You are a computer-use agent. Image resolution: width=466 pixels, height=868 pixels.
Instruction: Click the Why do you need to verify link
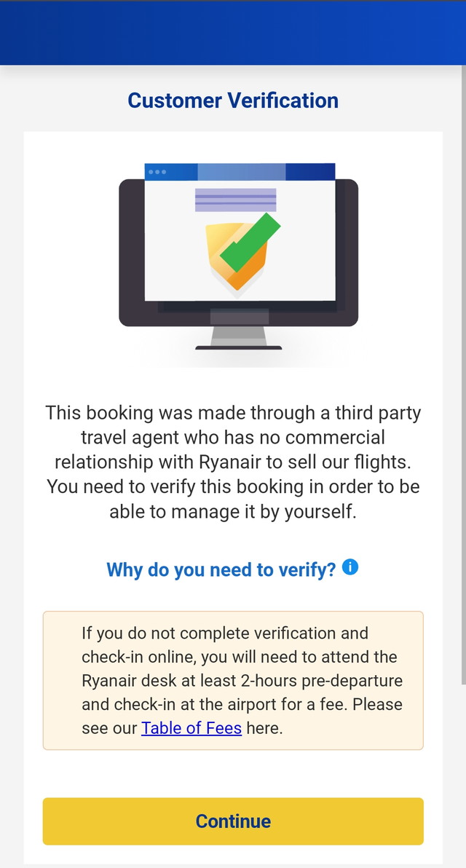pyautogui.click(x=222, y=569)
